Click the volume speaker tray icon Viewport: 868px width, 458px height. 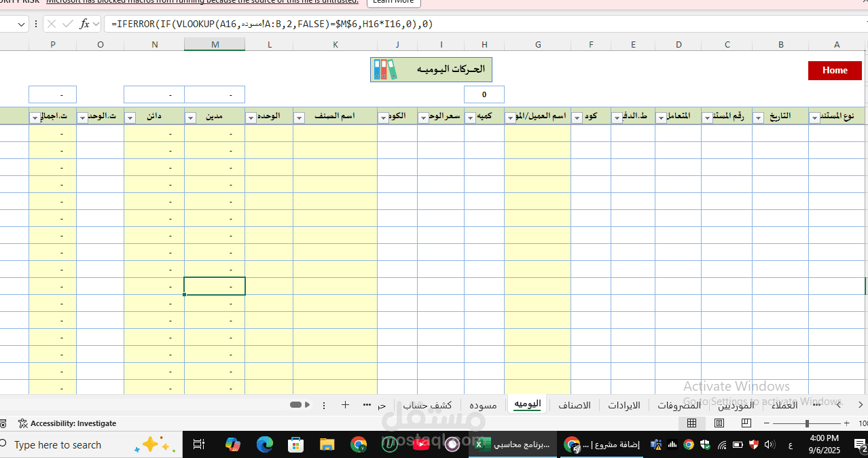coord(770,445)
